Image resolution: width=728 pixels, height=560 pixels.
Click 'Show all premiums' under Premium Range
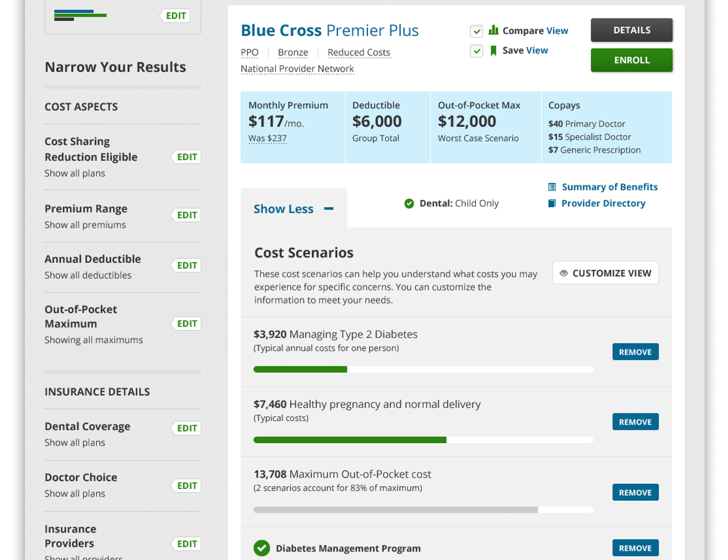85,225
